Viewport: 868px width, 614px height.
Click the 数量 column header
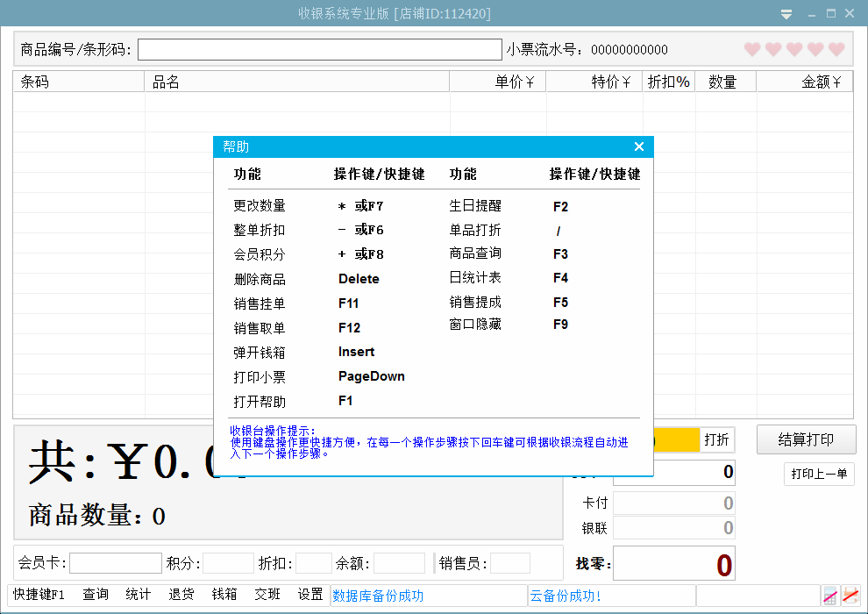tap(726, 82)
